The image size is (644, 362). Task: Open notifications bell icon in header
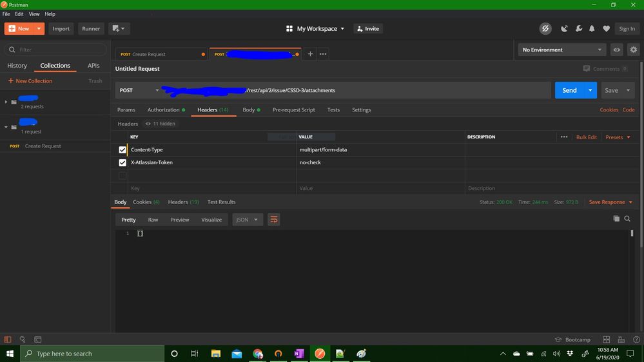592,28
